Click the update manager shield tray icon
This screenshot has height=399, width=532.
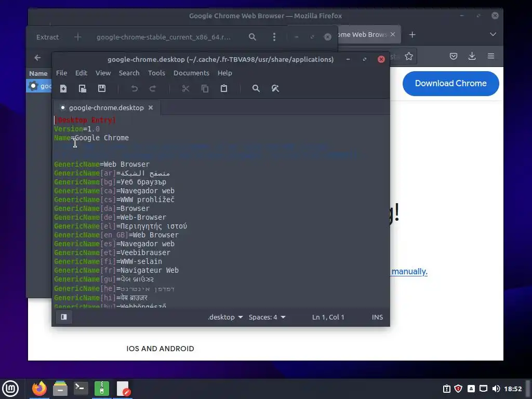pos(458,389)
